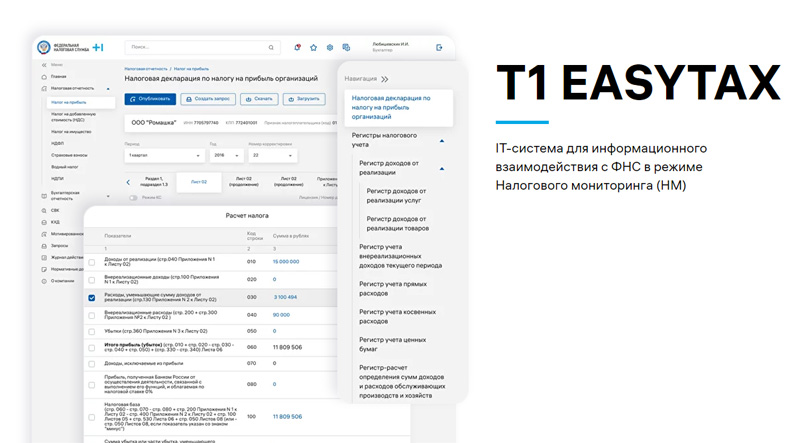Go to previous sheet tabs with left arrow
The width and height of the screenshot is (800, 443).
(x=128, y=182)
